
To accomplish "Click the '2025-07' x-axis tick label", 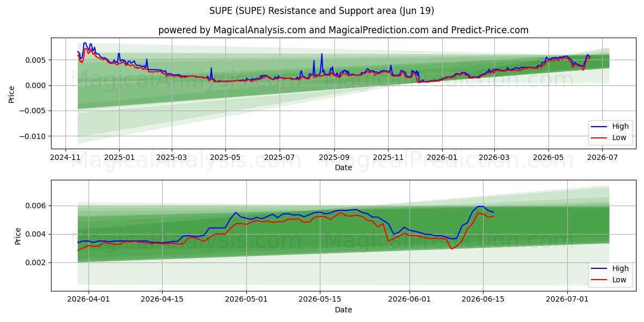I will (x=280, y=158).
